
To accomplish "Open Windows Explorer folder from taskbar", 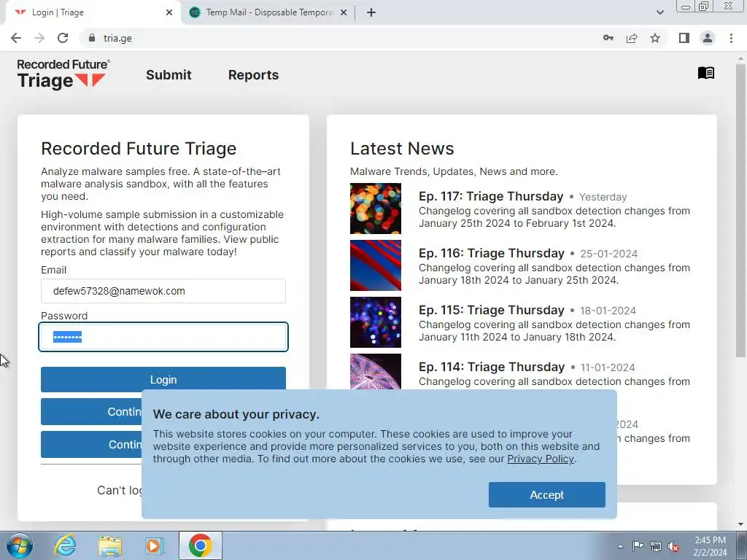I will tap(110, 545).
